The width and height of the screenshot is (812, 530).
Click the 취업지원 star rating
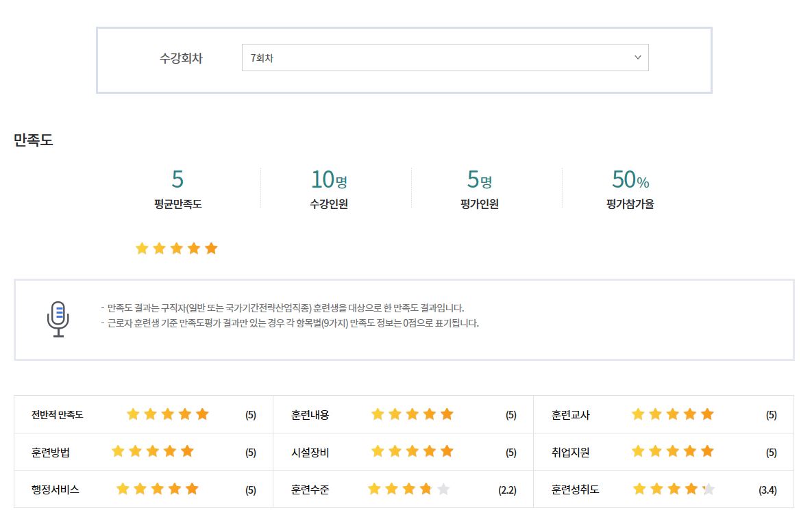[673, 452]
